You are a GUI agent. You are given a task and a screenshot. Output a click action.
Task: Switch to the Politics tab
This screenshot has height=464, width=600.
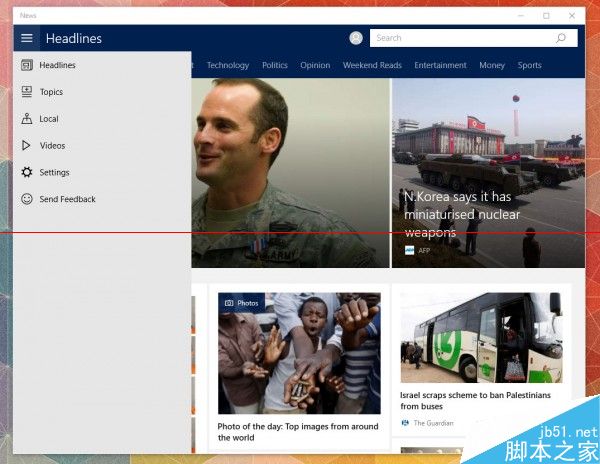tap(275, 65)
